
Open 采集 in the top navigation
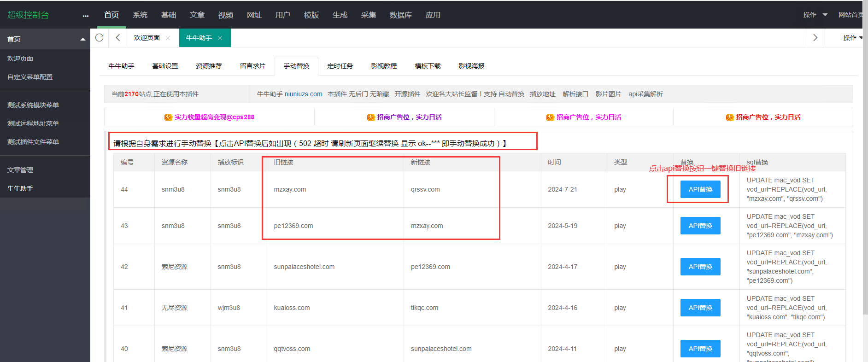point(369,15)
